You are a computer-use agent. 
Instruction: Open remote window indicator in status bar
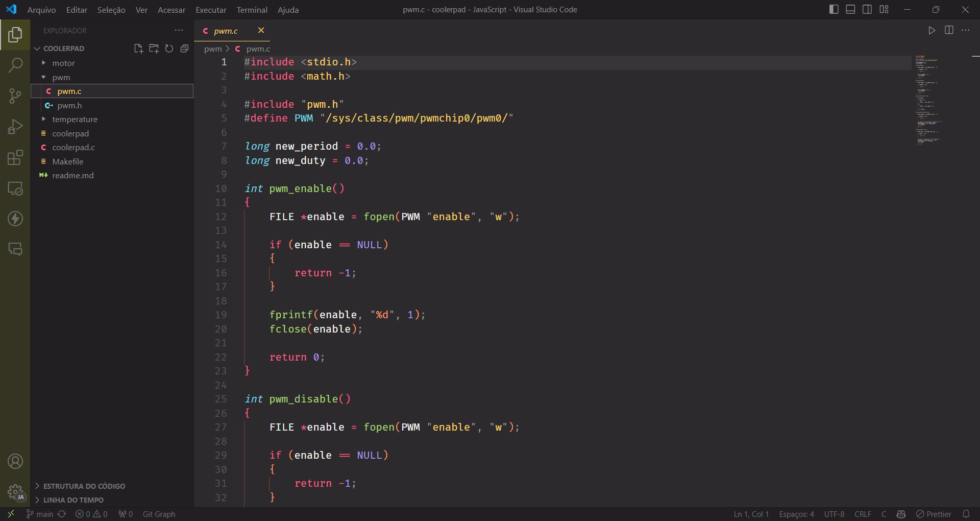(11, 514)
